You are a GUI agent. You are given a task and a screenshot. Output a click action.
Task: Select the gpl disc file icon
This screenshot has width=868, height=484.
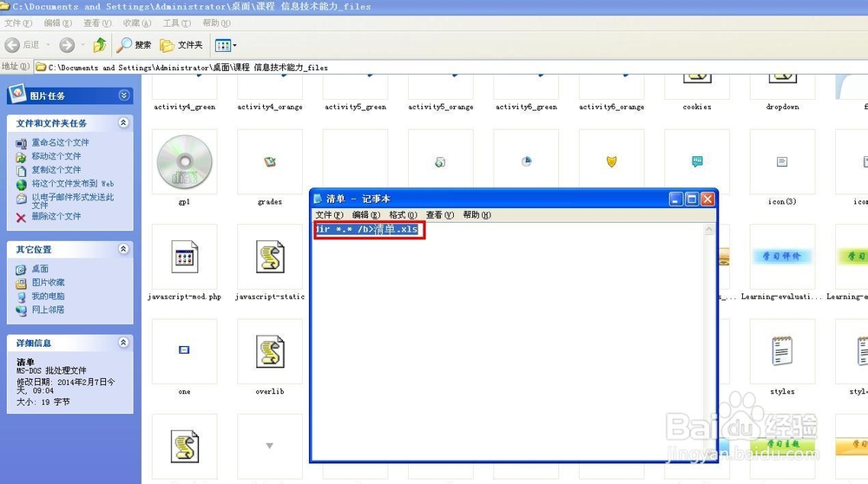pyautogui.click(x=184, y=162)
